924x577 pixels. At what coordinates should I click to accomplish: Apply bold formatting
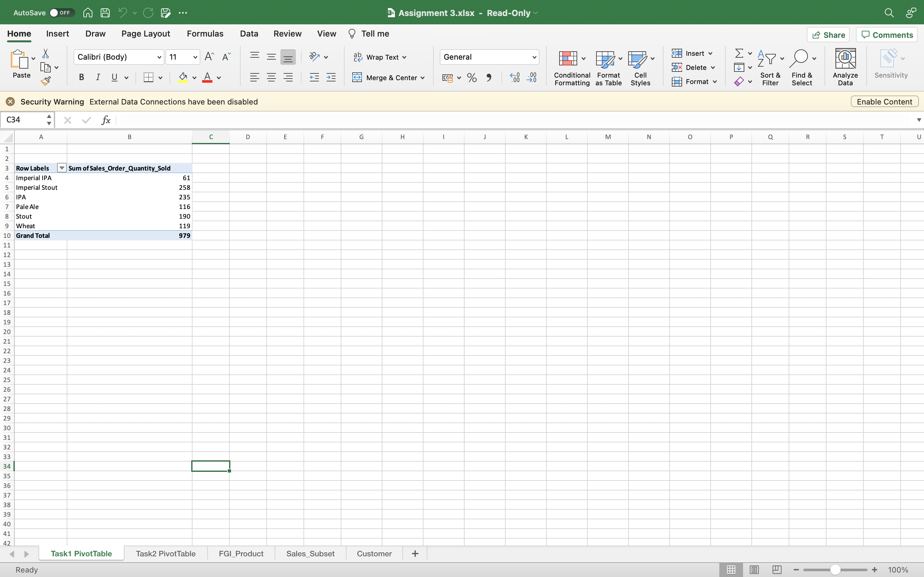[x=81, y=78]
